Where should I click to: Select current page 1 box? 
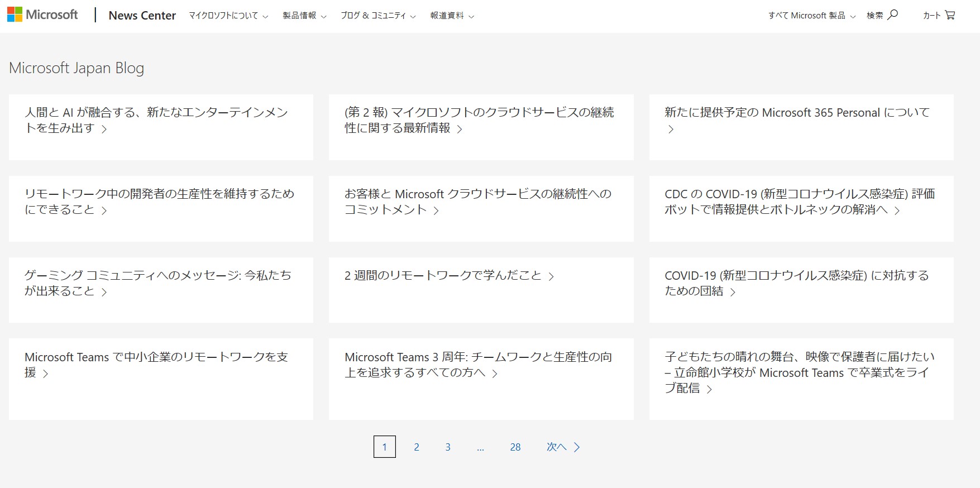coord(384,447)
